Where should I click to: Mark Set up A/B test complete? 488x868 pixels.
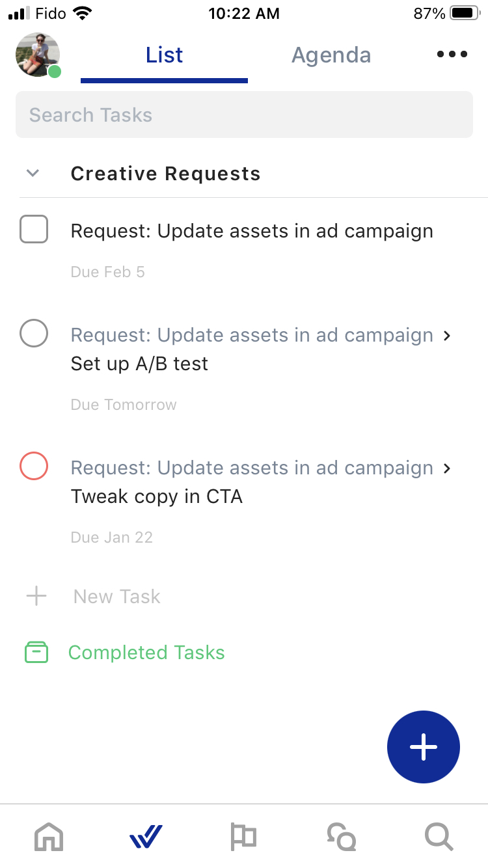click(x=34, y=334)
